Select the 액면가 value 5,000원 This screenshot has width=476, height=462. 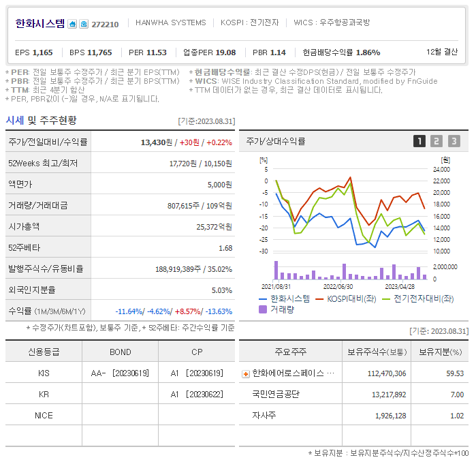click(220, 185)
